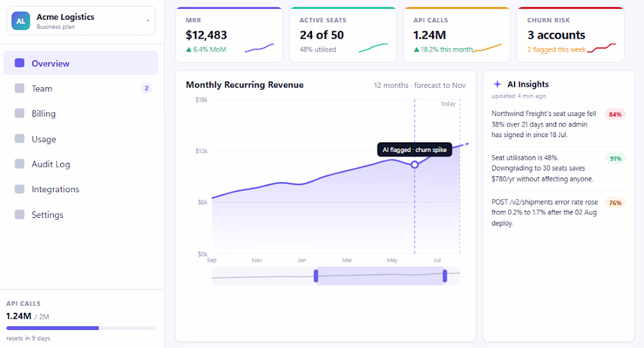Click the left handle of chart range slider

316,276
